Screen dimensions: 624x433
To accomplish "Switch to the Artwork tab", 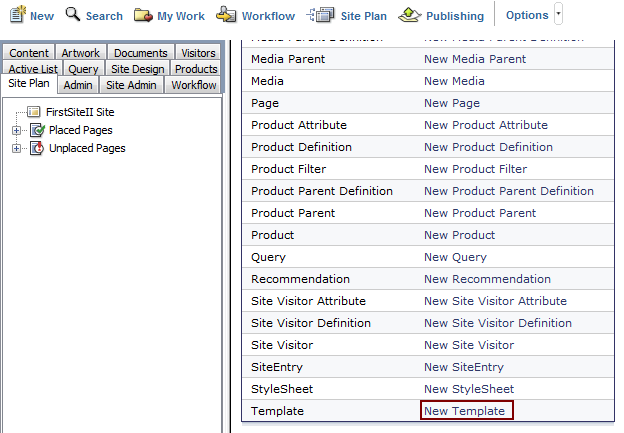I will click(x=81, y=53).
